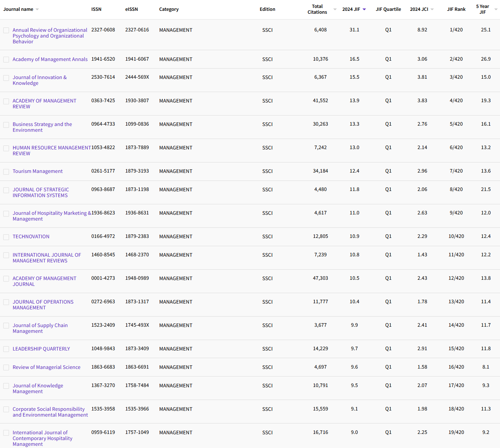
Task: Open Journal of Supply Chain Management link
Action: click(40, 328)
